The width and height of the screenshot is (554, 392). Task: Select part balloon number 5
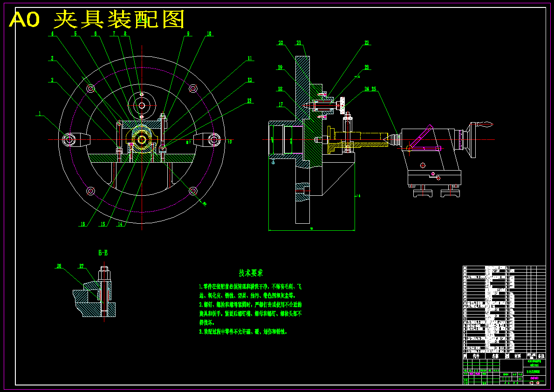(75, 34)
